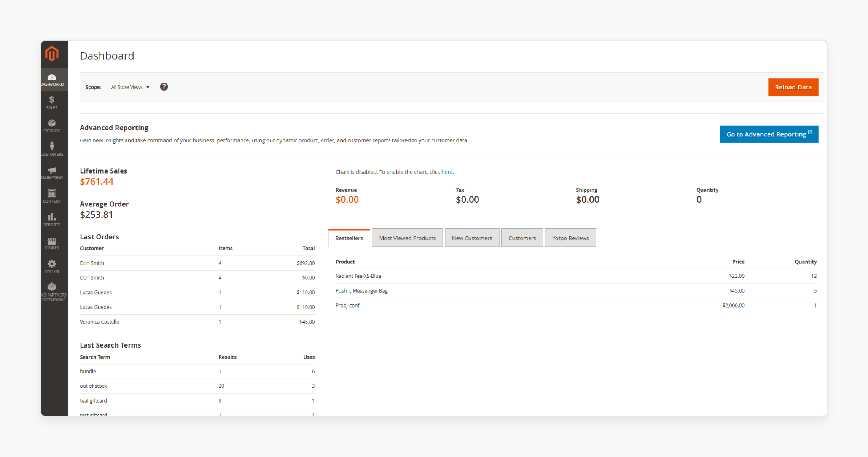The height and width of the screenshot is (457, 868).
Task: Switch to Yotpo Reviews tab
Action: tap(570, 238)
